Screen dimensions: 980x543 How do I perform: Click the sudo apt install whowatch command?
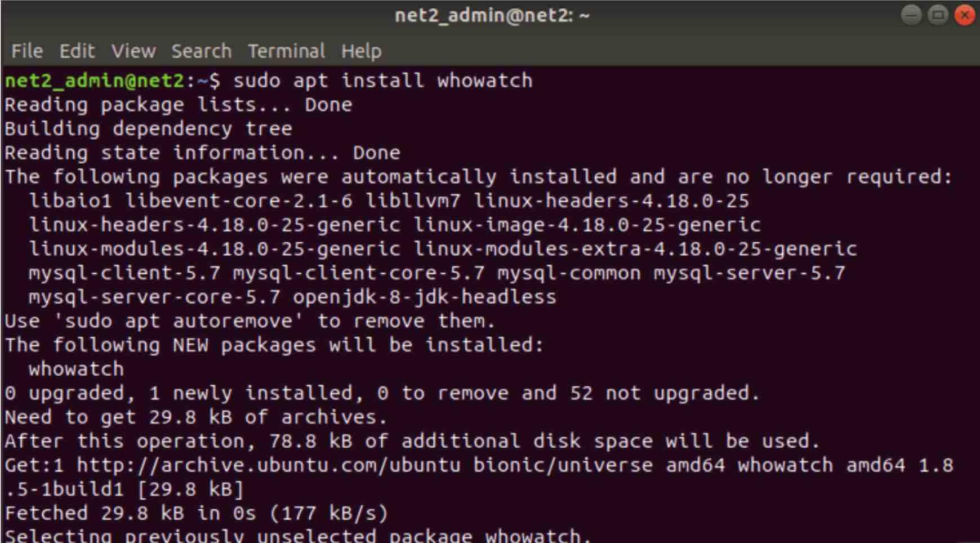tap(383, 81)
